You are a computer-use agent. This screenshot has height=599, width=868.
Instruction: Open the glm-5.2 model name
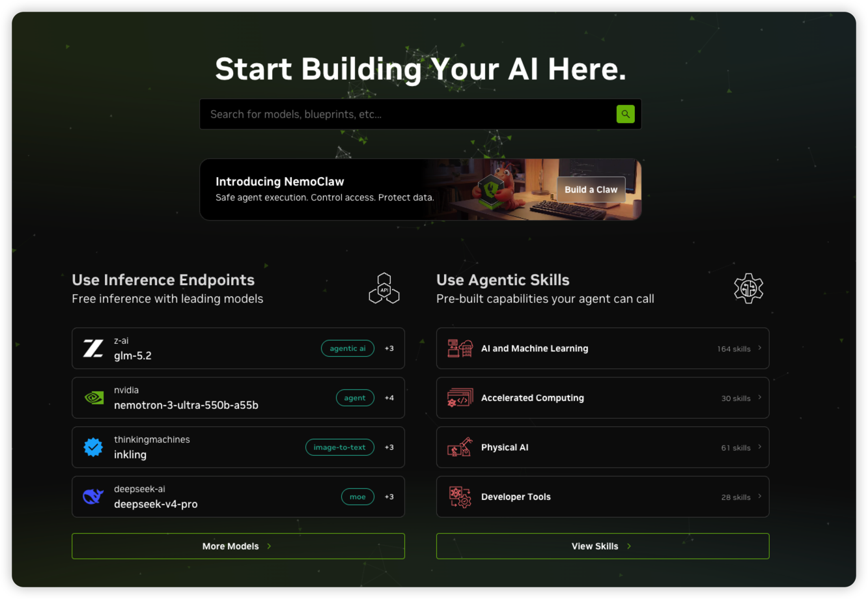[133, 356]
